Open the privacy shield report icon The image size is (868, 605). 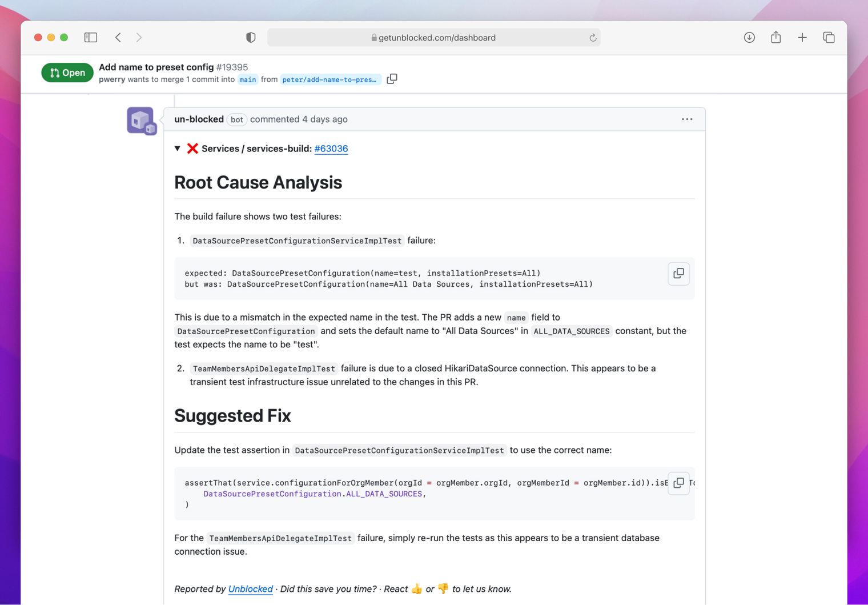251,38
